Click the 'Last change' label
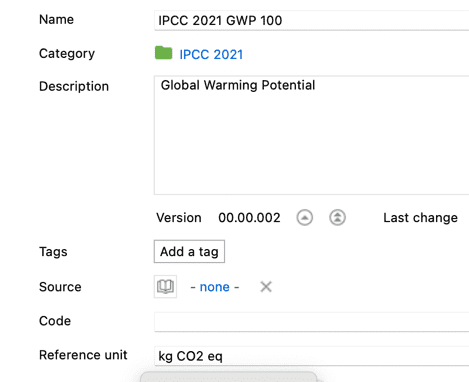 tap(420, 218)
